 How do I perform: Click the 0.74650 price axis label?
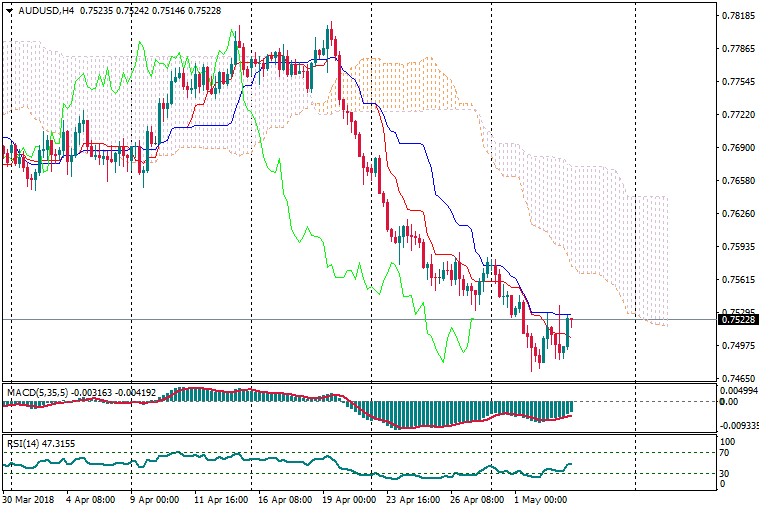coord(737,379)
